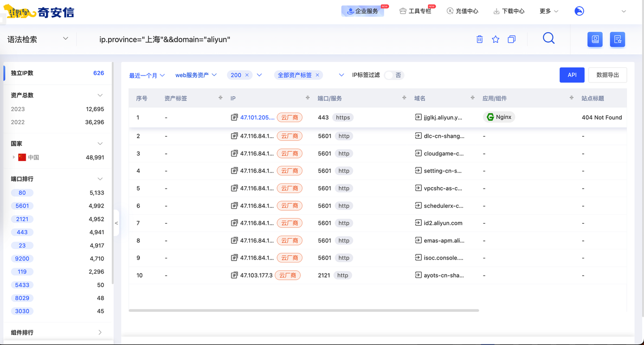Image resolution: width=644 pixels, height=345 pixels.
Task: Open the blue manual book button
Action: coord(595,39)
